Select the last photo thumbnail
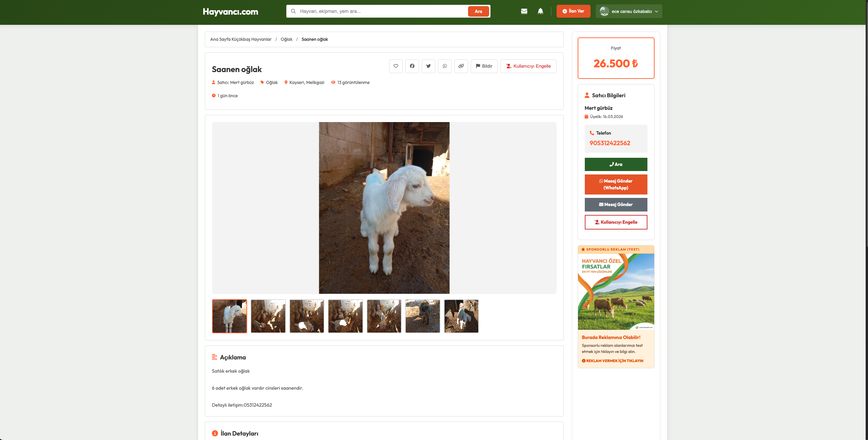The image size is (868, 440). point(461,316)
